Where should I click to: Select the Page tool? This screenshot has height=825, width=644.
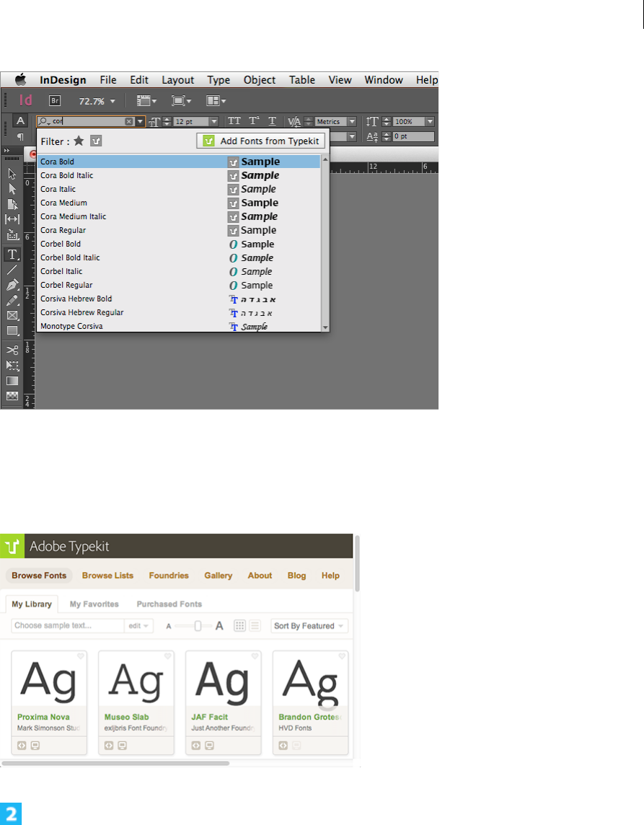[x=12, y=204]
